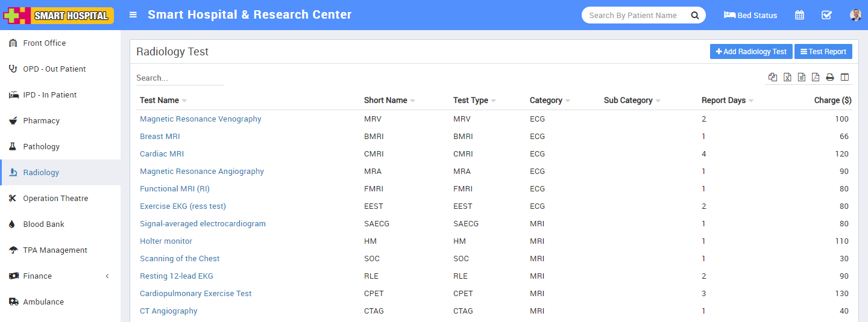Open the Pathology sidebar menu
868x322 pixels.
[41, 147]
